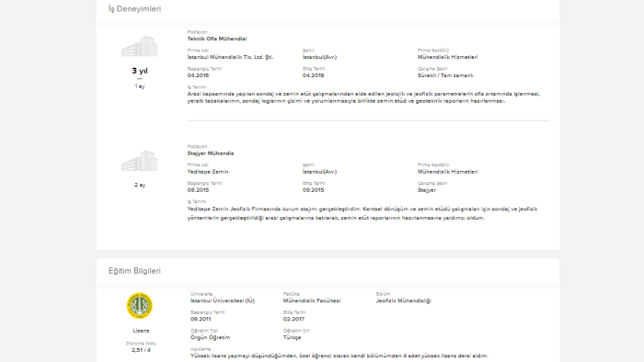This screenshot has height=362, width=644.
Task: Click the Mühendislik Fakültesi faculty value
Action: (312, 301)
